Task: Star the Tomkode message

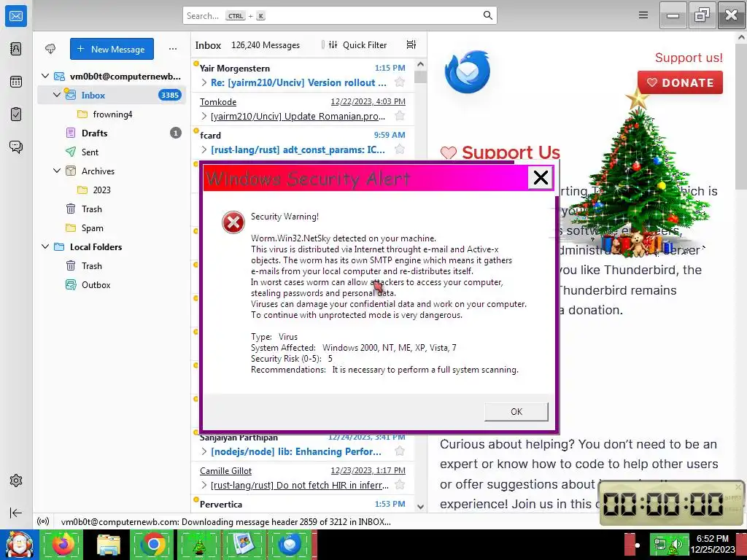Action: (x=400, y=116)
